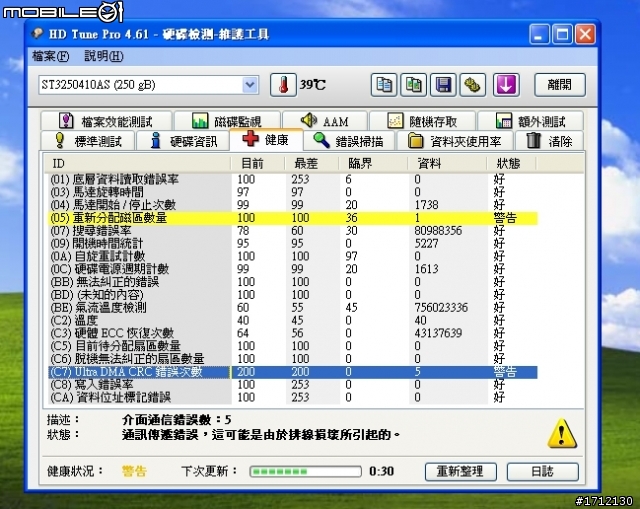This screenshot has height=509, width=640.
Task: Click the ID column header
Action: [137, 163]
